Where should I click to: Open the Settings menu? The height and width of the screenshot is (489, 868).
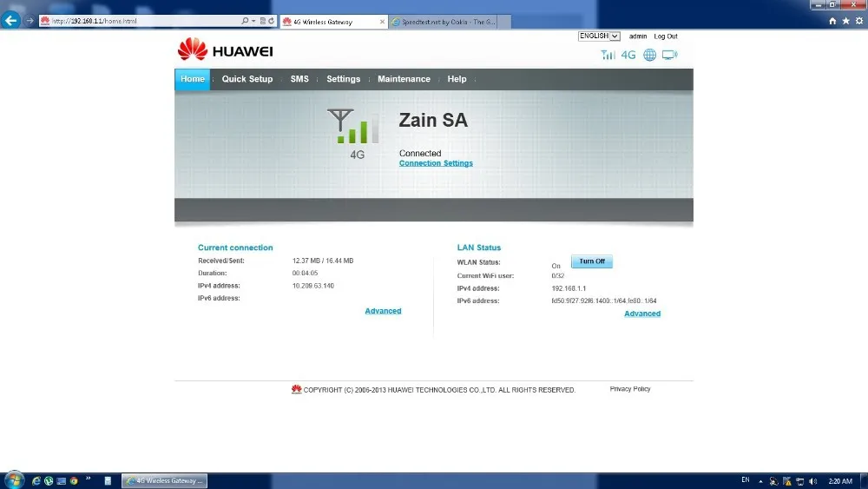(343, 79)
